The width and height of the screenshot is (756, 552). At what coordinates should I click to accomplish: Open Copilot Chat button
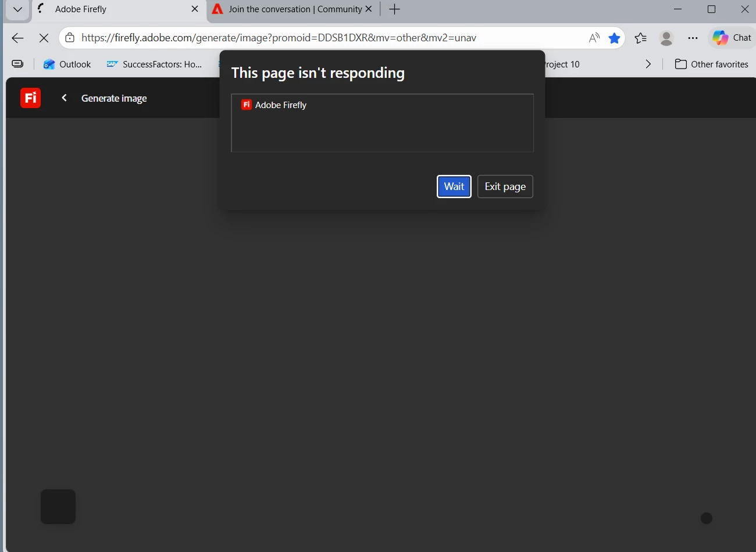tap(732, 38)
